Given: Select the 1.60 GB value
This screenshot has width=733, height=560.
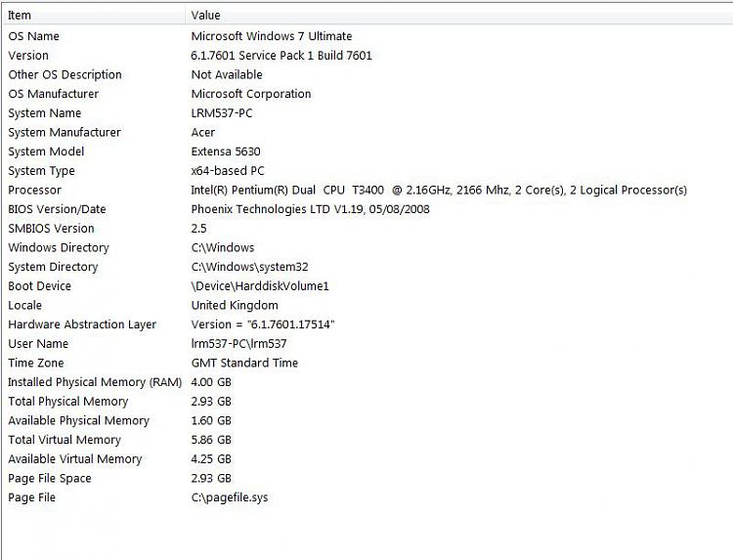Looking at the screenshot, I should pyautogui.click(x=211, y=420).
